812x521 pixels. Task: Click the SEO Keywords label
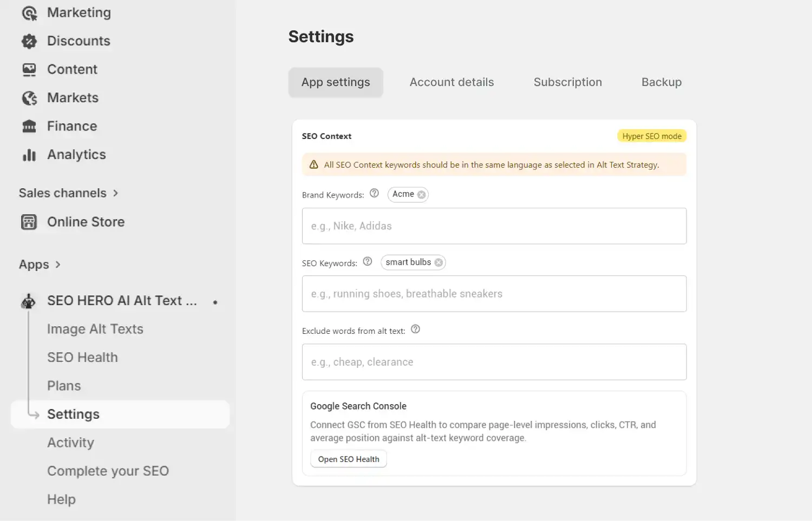(x=330, y=263)
